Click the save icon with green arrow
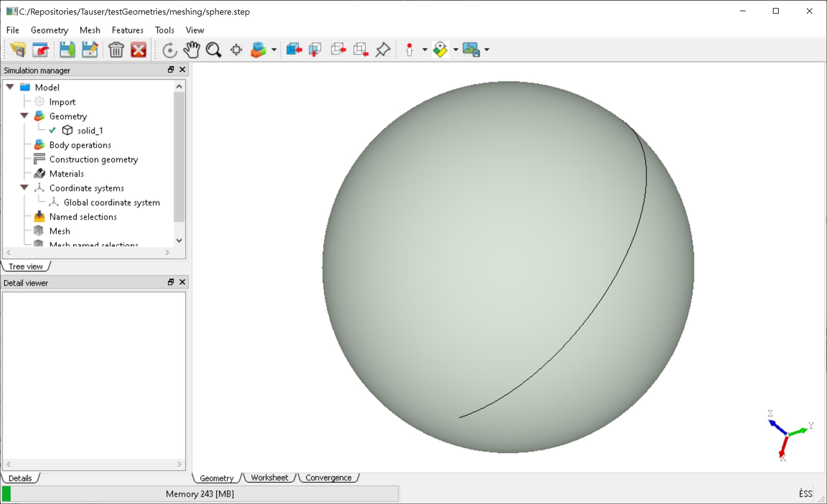Viewport: 827px width, 504px height. (x=67, y=50)
